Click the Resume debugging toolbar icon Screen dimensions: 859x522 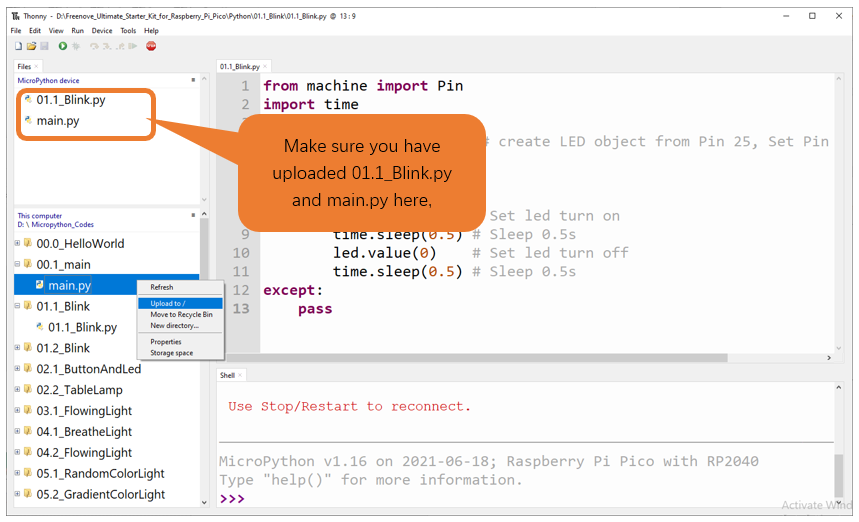tap(133, 46)
